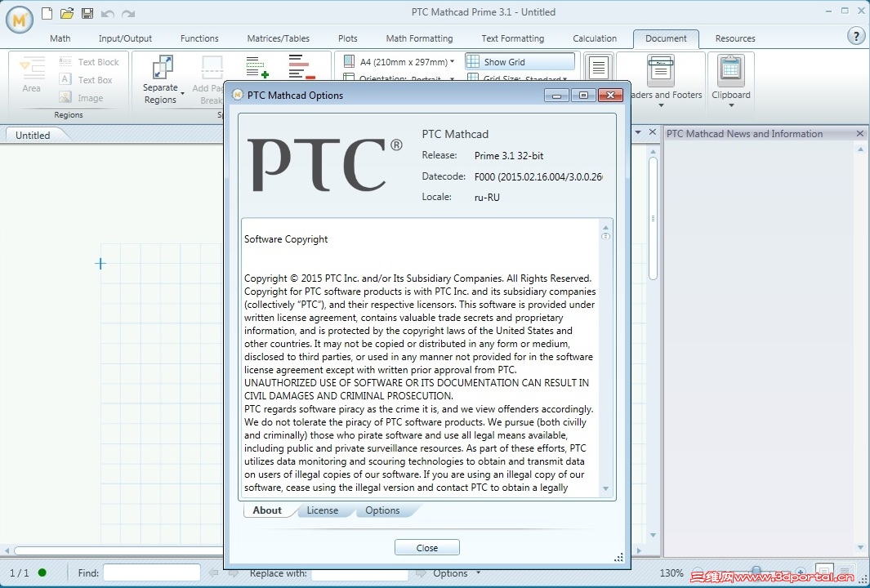
Task: Click the replace arrow after Replace with field
Action: point(422,572)
